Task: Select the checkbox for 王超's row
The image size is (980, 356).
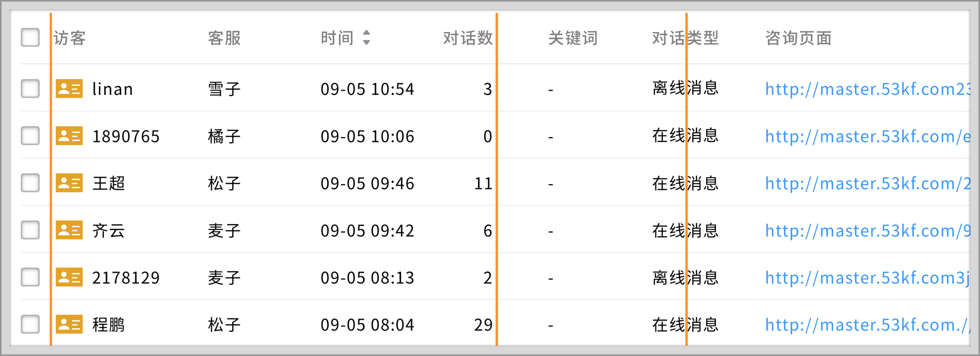Action: pyautogui.click(x=31, y=183)
